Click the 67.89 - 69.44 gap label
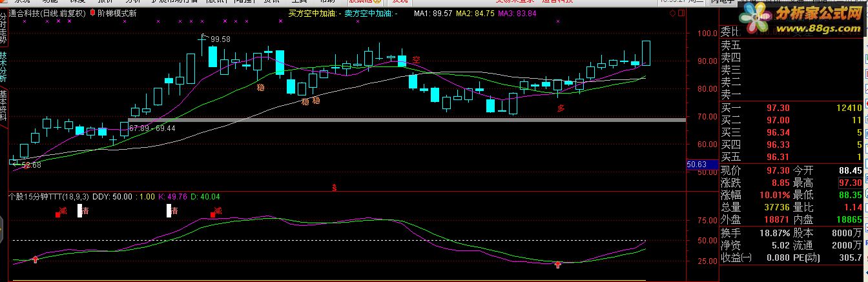The image size is (868, 282). point(152,128)
